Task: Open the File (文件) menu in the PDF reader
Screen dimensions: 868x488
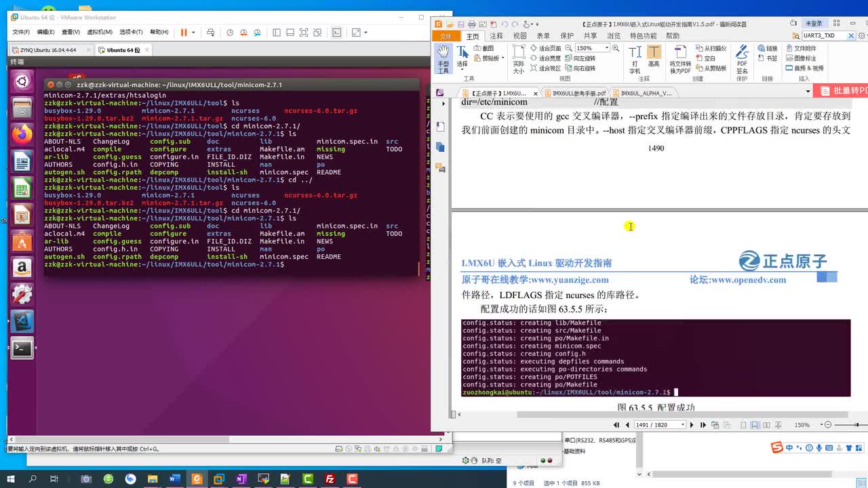Action: click(446, 36)
